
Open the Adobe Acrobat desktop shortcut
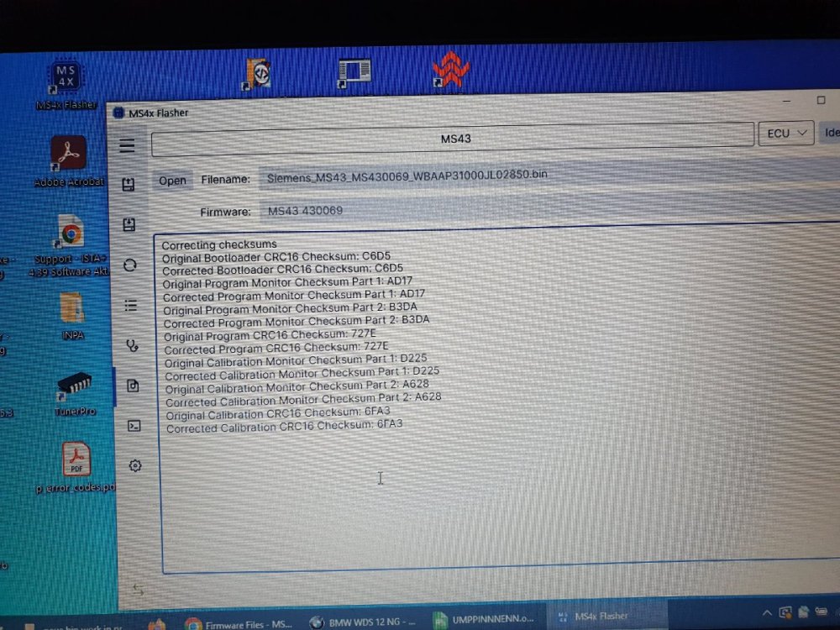click(x=69, y=160)
